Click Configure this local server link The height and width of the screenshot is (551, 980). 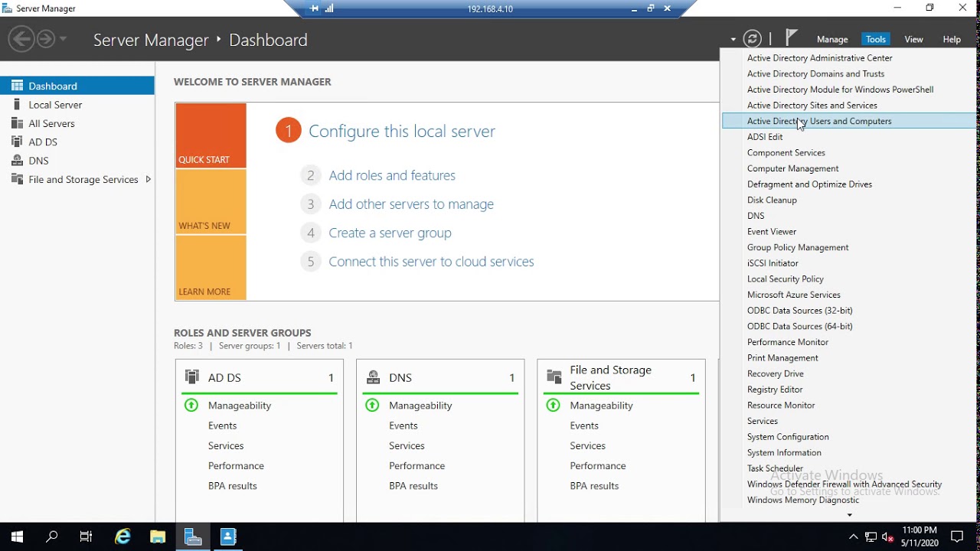coord(402,131)
